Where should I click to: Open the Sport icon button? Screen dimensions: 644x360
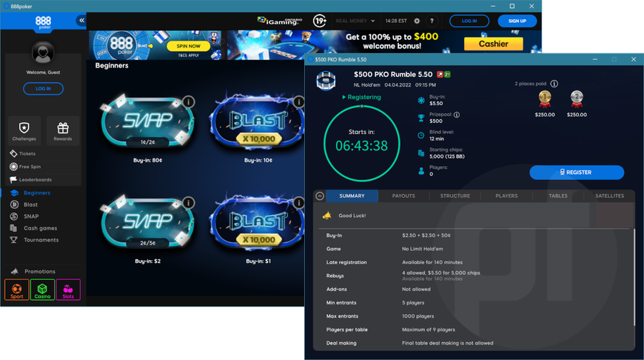(x=17, y=290)
